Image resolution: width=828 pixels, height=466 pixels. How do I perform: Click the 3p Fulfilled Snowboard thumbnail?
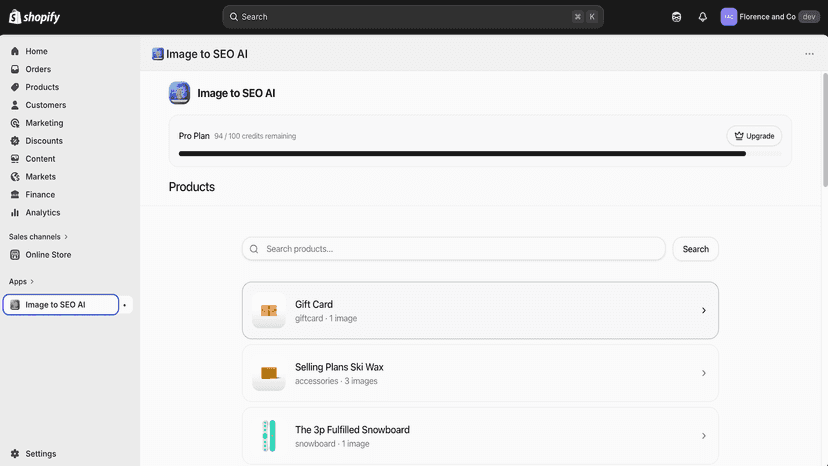(x=269, y=436)
